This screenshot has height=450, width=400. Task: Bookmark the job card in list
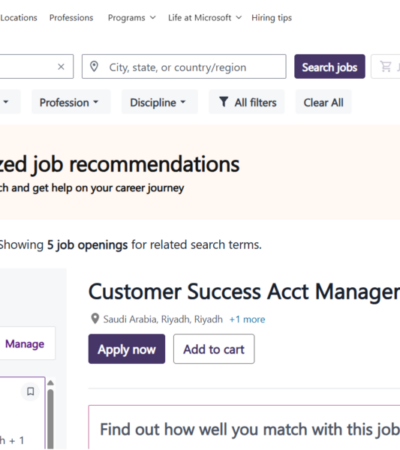pos(31,391)
